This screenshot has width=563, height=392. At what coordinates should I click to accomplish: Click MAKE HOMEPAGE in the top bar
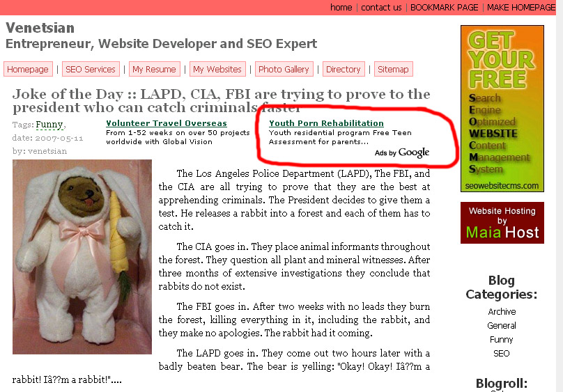pyautogui.click(x=521, y=8)
